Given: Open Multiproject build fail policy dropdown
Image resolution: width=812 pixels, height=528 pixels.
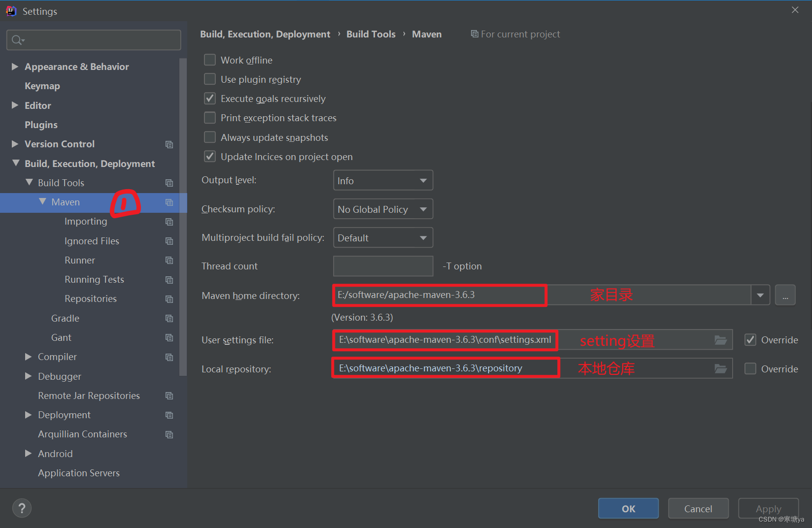Looking at the screenshot, I should coord(383,237).
